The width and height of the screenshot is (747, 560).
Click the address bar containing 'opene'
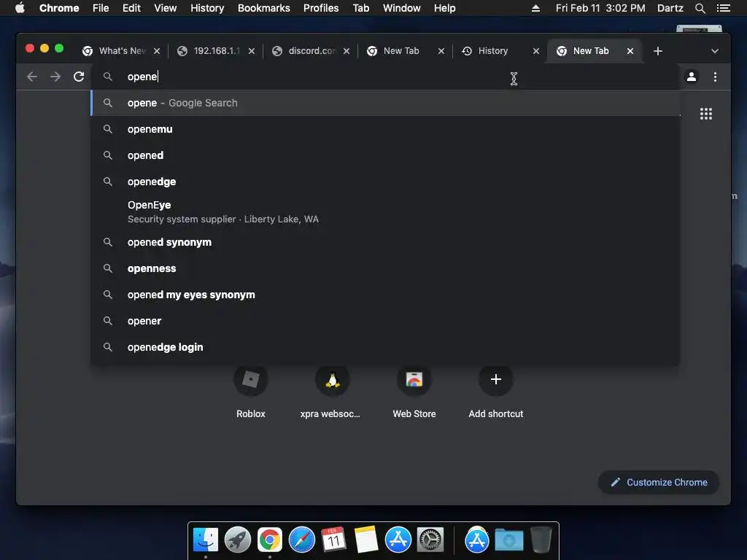click(x=385, y=77)
